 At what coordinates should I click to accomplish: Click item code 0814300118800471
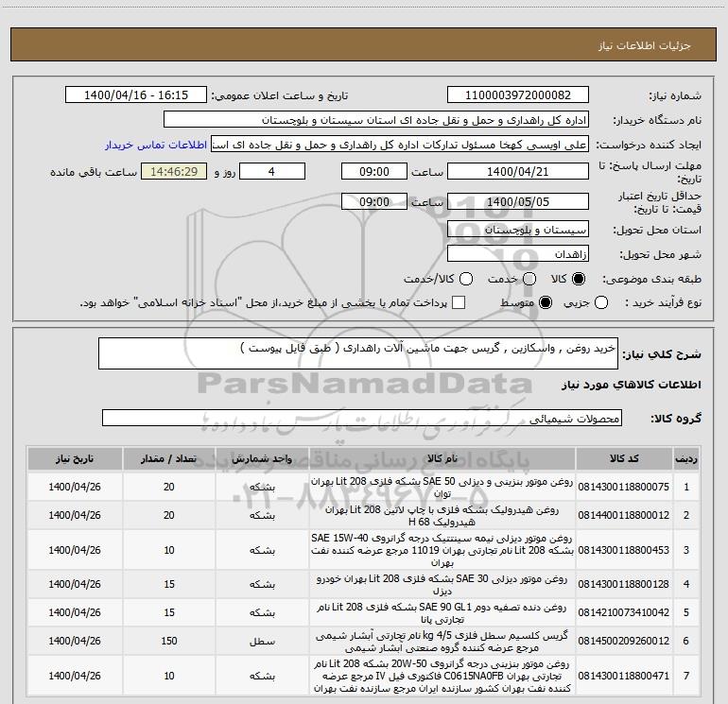624,676
